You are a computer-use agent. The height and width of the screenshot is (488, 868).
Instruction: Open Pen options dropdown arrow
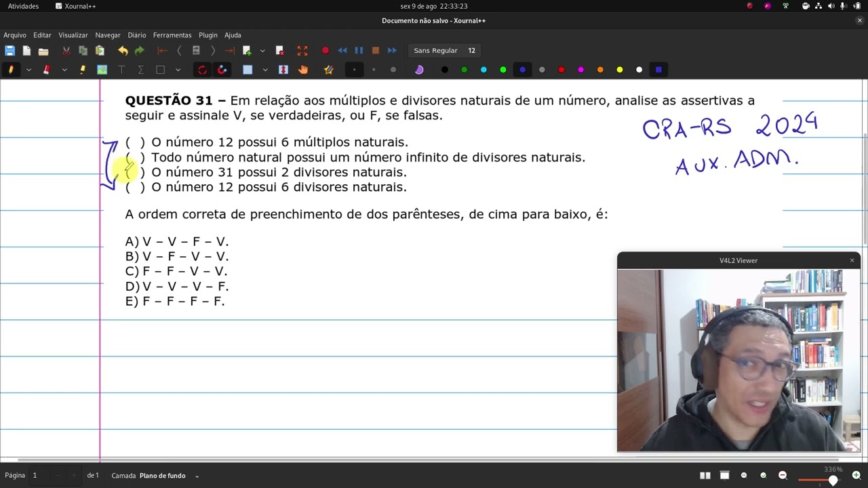click(28, 70)
